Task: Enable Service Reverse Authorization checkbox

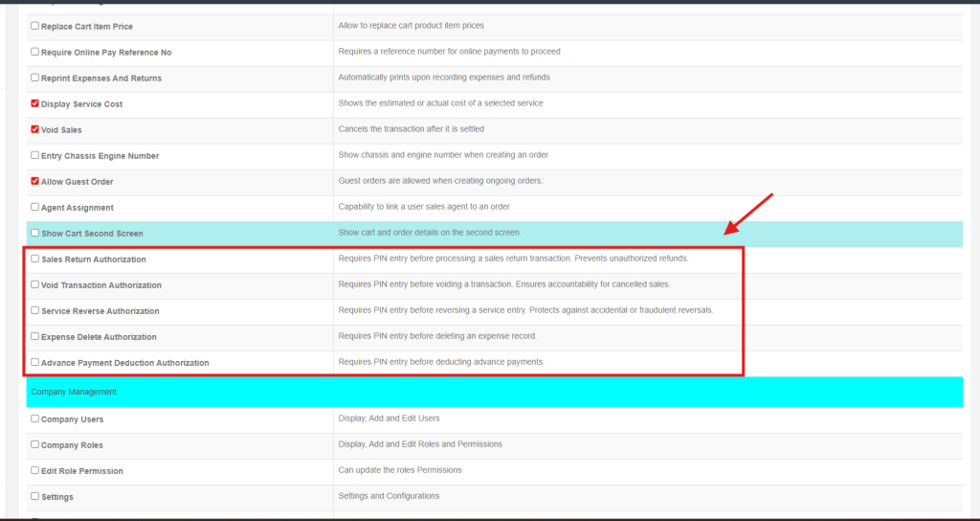Action: (x=35, y=310)
